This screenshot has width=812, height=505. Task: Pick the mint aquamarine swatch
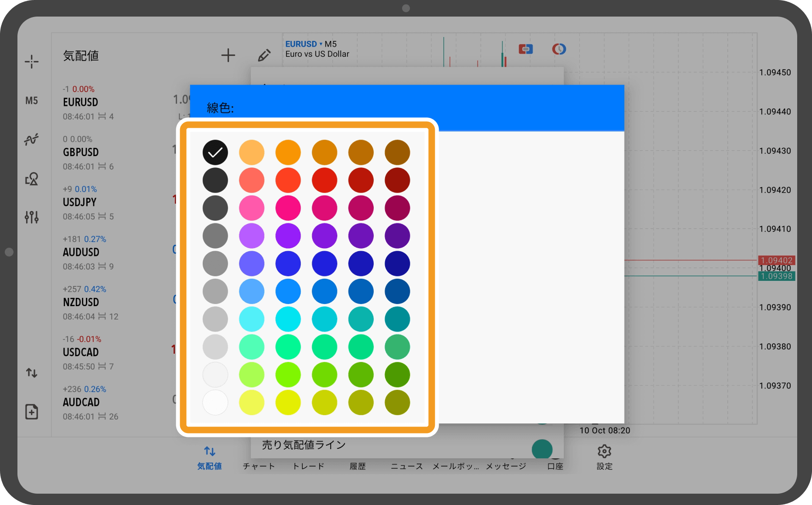(252, 347)
